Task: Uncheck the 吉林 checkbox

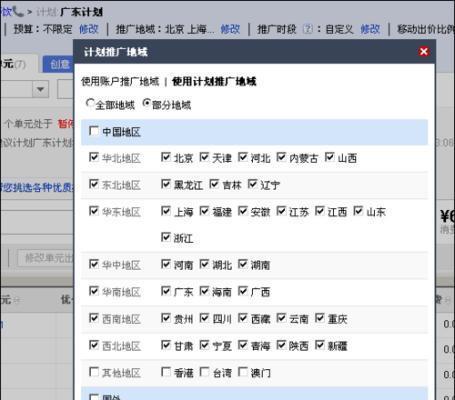Action: tap(214, 184)
